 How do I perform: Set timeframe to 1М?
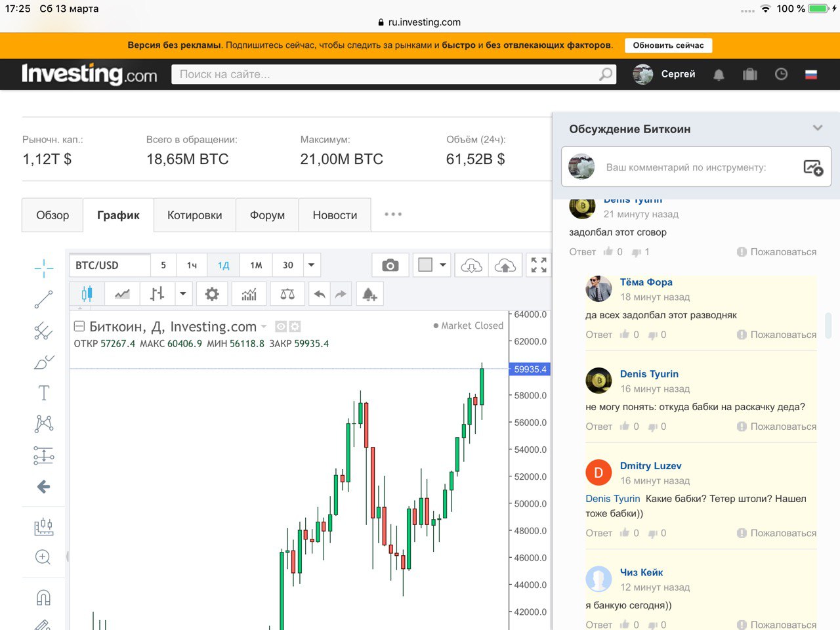[x=256, y=265]
